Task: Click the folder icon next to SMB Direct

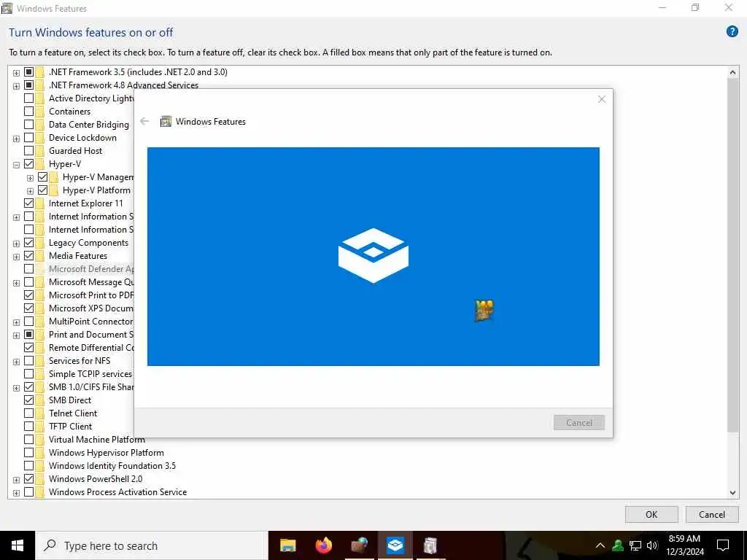Action: (39, 400)
